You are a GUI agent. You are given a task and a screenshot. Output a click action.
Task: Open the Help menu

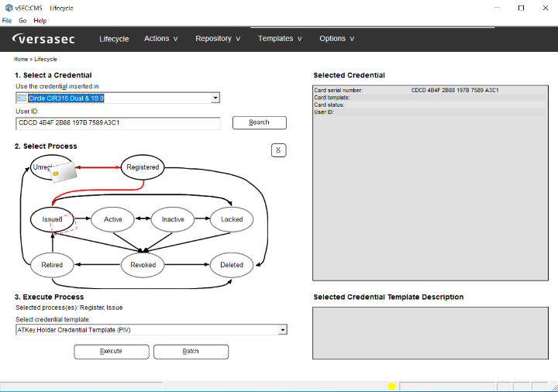tap(40, 21)
